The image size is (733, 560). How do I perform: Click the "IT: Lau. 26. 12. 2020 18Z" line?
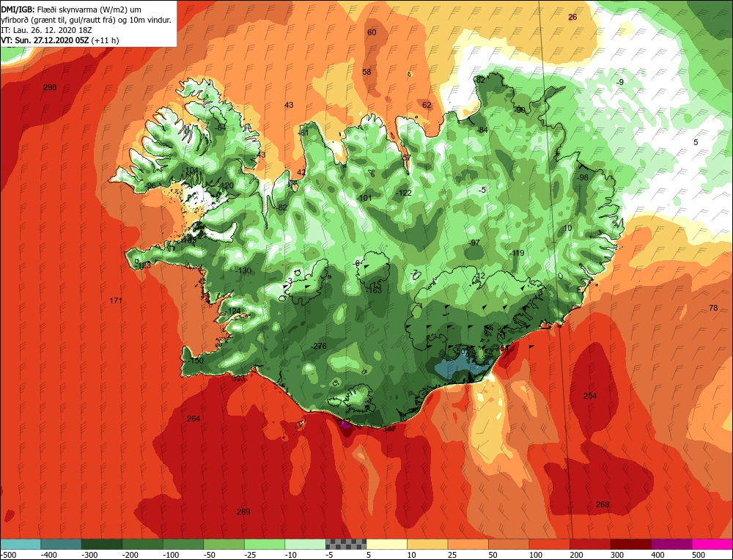[46, 30]
